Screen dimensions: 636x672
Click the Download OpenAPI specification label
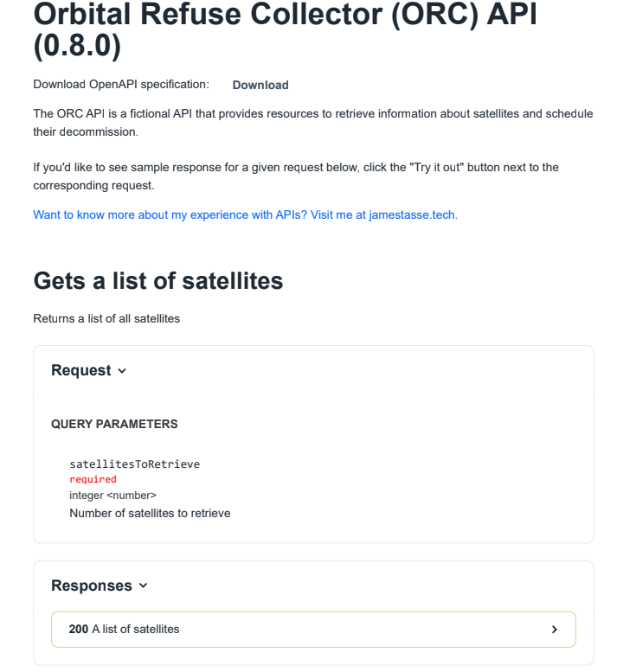[x=121, y=85]
